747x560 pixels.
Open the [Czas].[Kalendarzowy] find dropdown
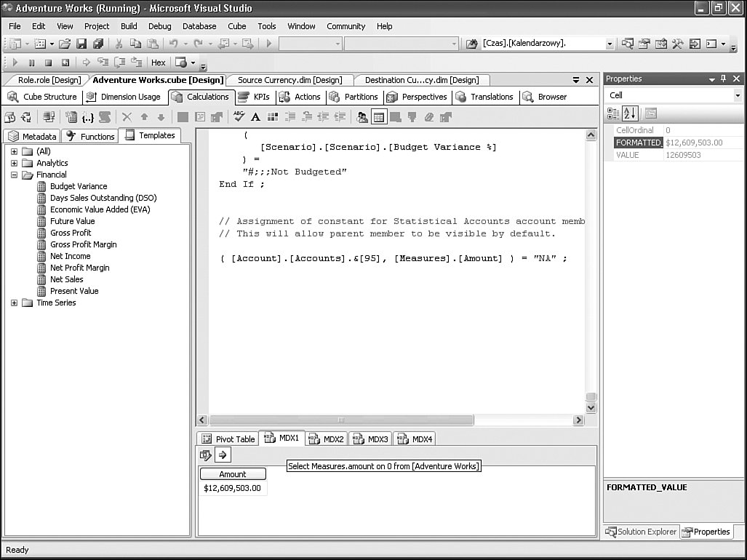pyautogui.click(x=610, y=44)
